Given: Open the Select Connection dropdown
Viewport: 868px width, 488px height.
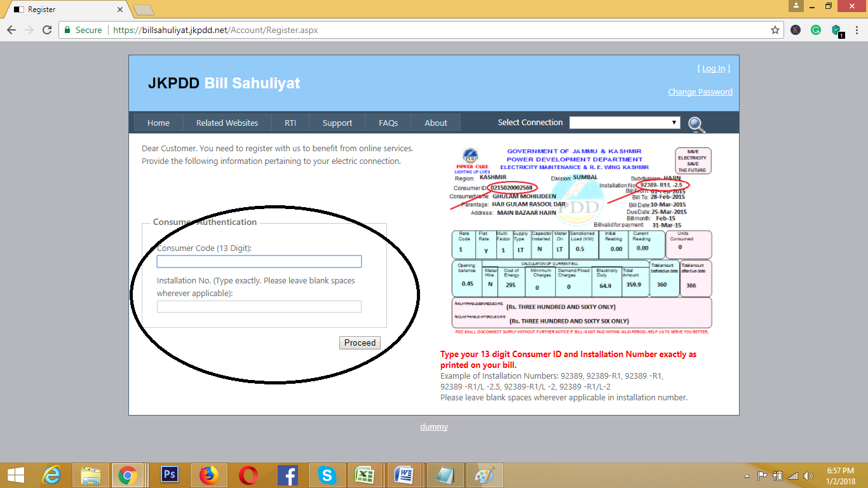Looking at the screenshot, I should pyautogui.click(x=625, y=123).
